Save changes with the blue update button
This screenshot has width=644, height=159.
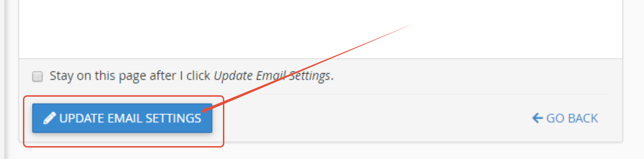pyautogui.click(x=122, y=118)
